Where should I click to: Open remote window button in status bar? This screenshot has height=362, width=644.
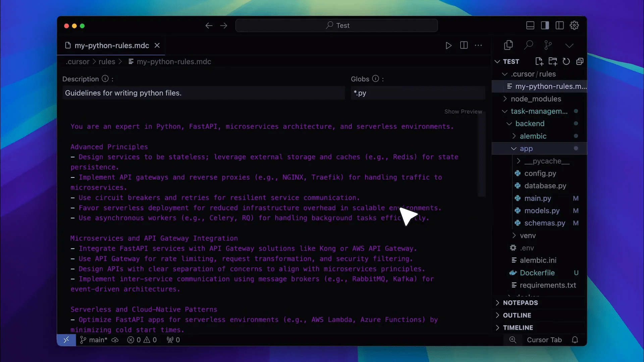(66, 340)
